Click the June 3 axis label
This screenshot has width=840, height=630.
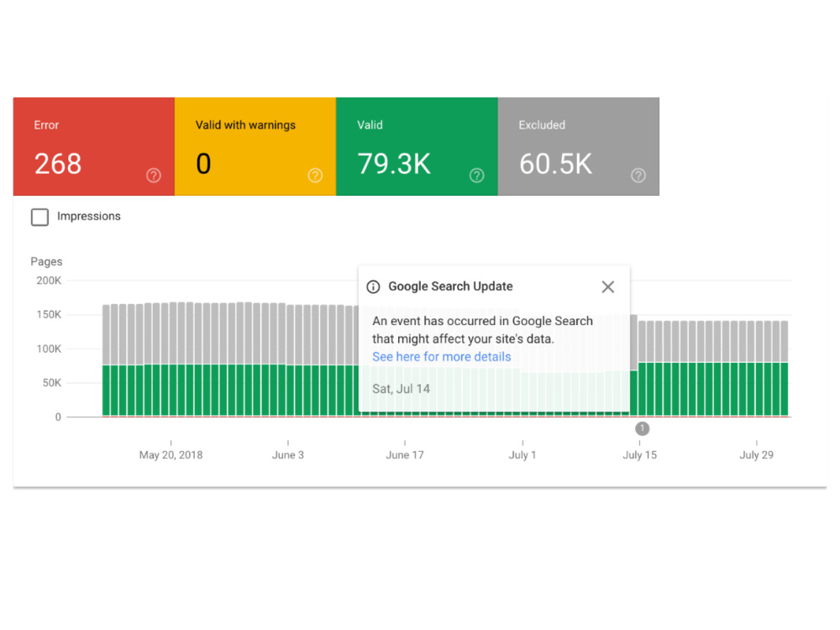coord(287,454)
